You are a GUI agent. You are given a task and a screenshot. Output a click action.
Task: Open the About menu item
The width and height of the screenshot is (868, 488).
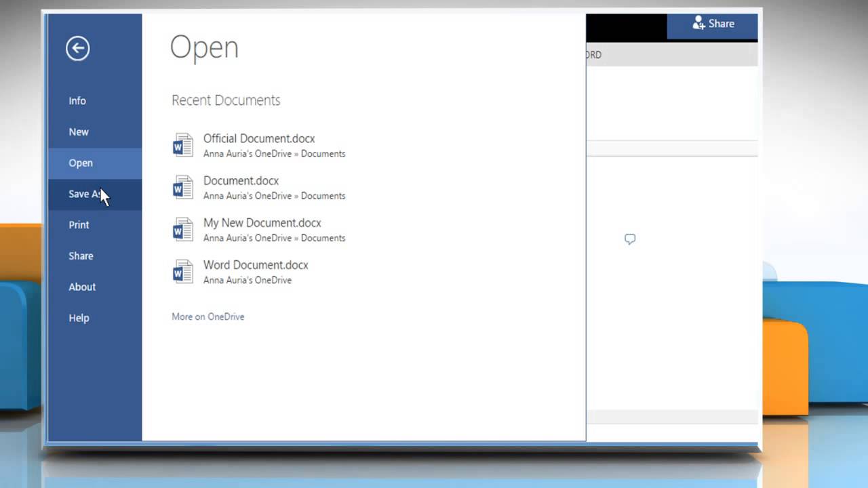[95, 287]
